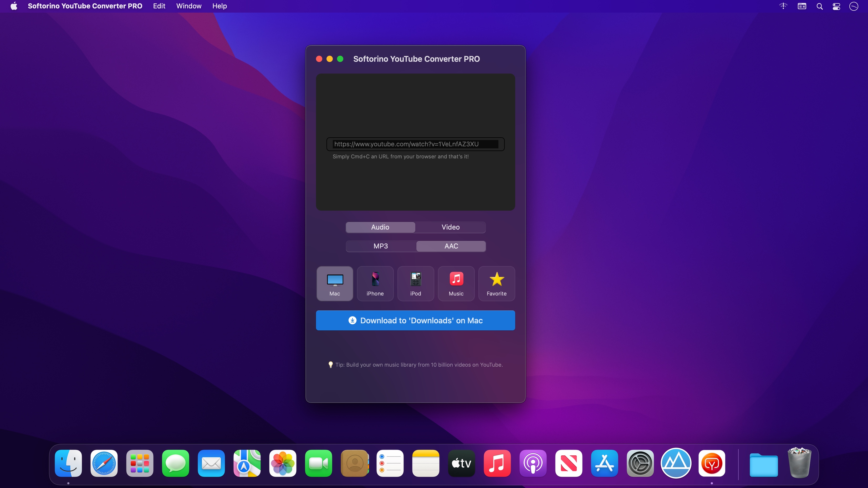Open the Help menu
This screenshot has width=868, height=488.
[219, 6]
